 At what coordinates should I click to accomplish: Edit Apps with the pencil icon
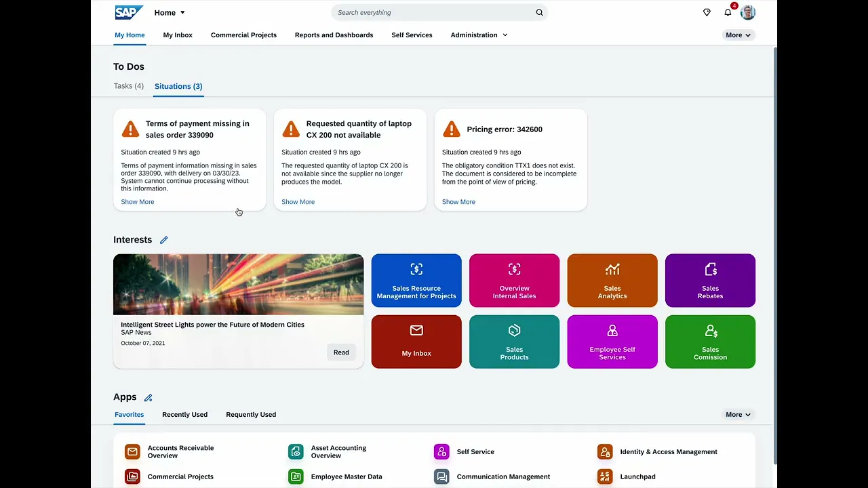pyautogui.click(x=149, y=398)
